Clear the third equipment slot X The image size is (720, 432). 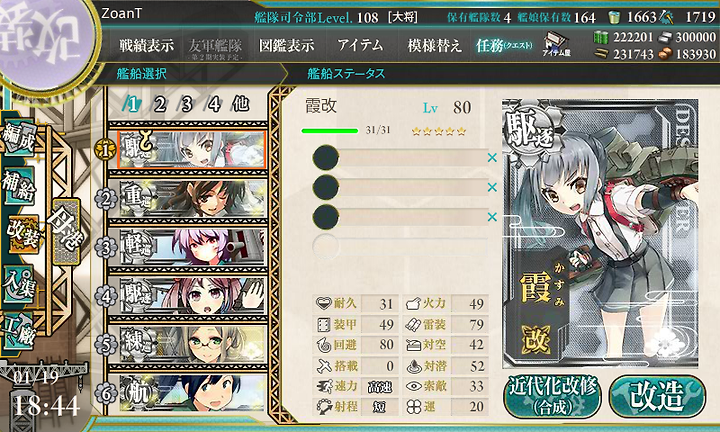[492, 216]
